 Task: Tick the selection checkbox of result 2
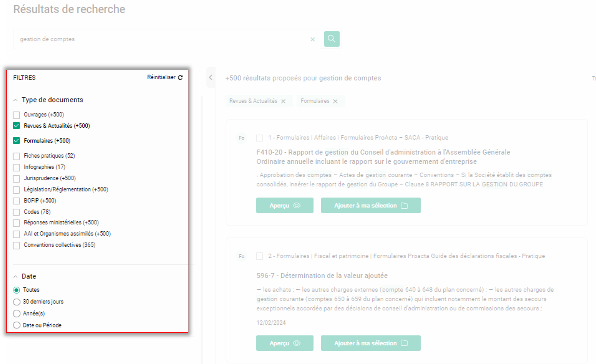point(259,256)
